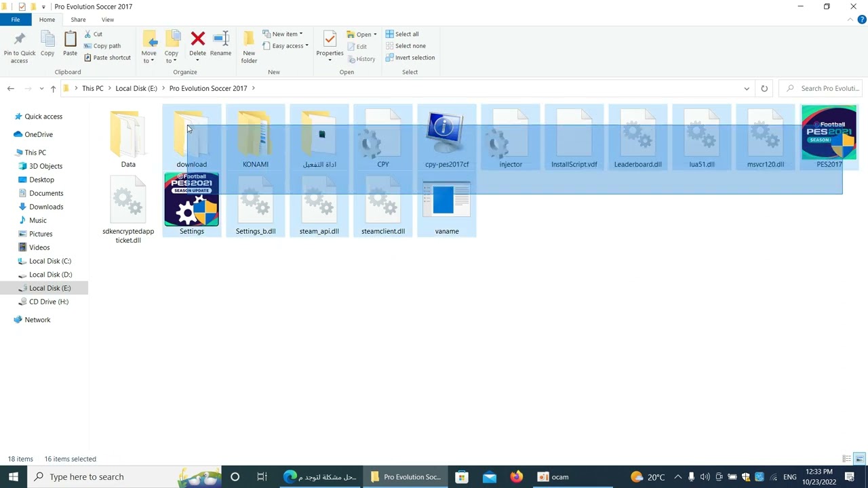This screenshot has width=868, height=488.
Task: Switch to the View ribbon tab
Action: tap(107, 20)
